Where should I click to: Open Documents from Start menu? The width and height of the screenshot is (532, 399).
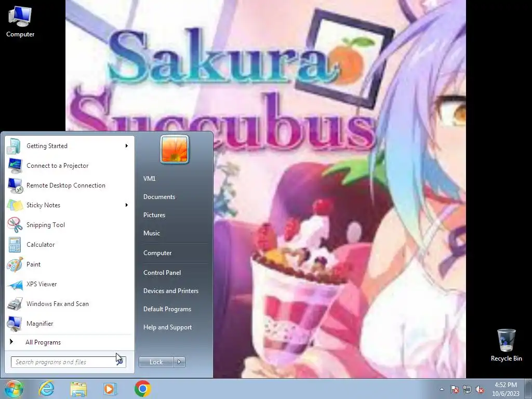coord(159,197)
